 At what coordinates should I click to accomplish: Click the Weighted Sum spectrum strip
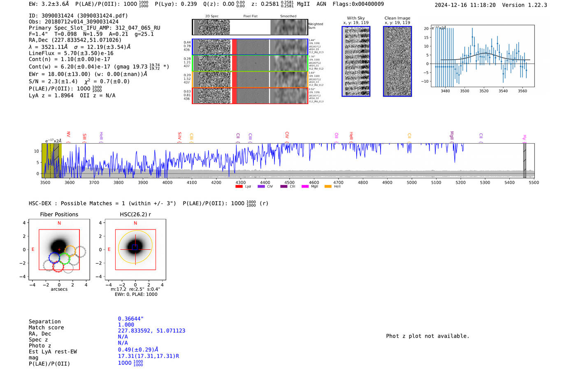[x=250, y=27]
